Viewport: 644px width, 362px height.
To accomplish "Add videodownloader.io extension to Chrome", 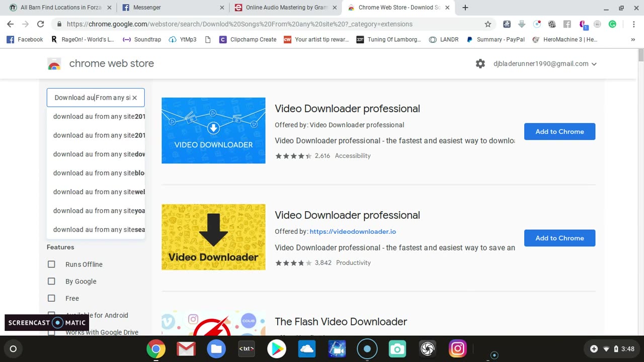I will (x=559, y=238).
